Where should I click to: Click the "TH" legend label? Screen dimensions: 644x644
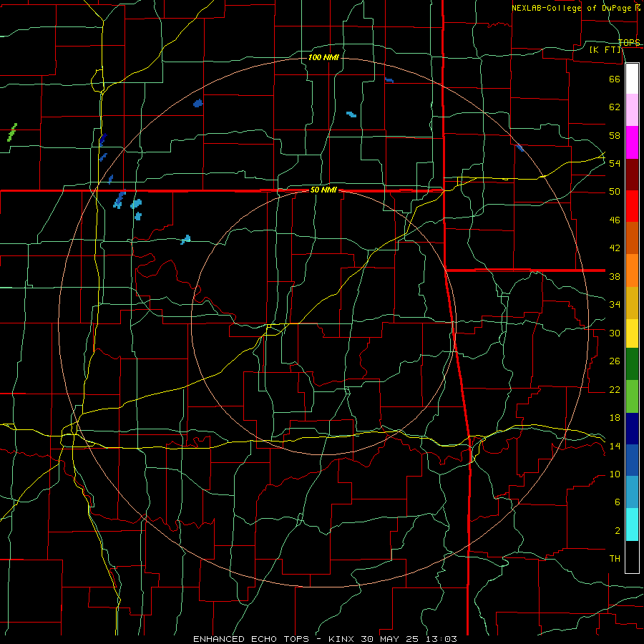tap(615, 559)
